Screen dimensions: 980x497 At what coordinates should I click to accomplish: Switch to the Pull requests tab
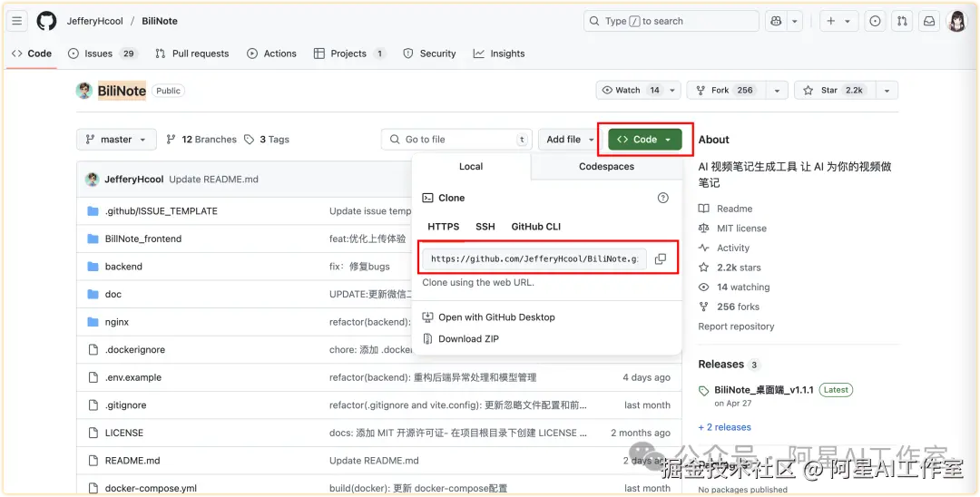(x=191, y=54)
